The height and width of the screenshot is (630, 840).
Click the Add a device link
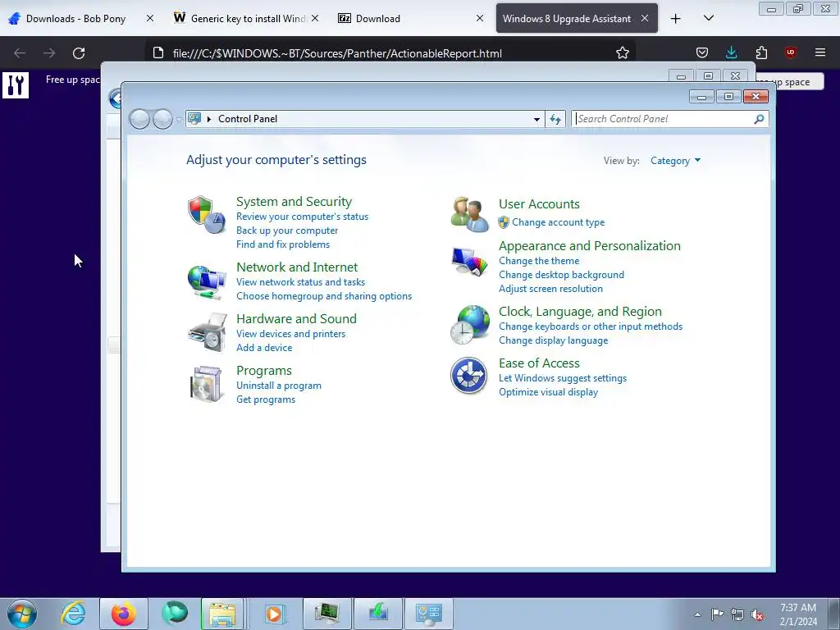[264, 347]
